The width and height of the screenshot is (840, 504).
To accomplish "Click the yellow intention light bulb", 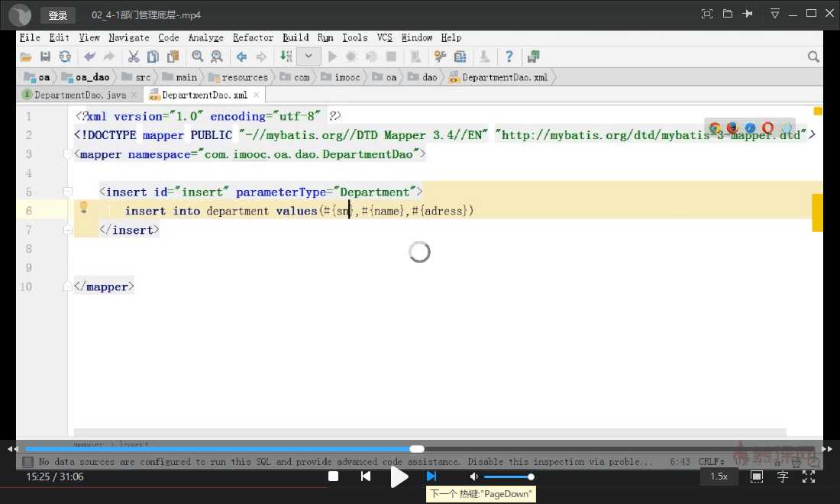I will tap(83, 207).
